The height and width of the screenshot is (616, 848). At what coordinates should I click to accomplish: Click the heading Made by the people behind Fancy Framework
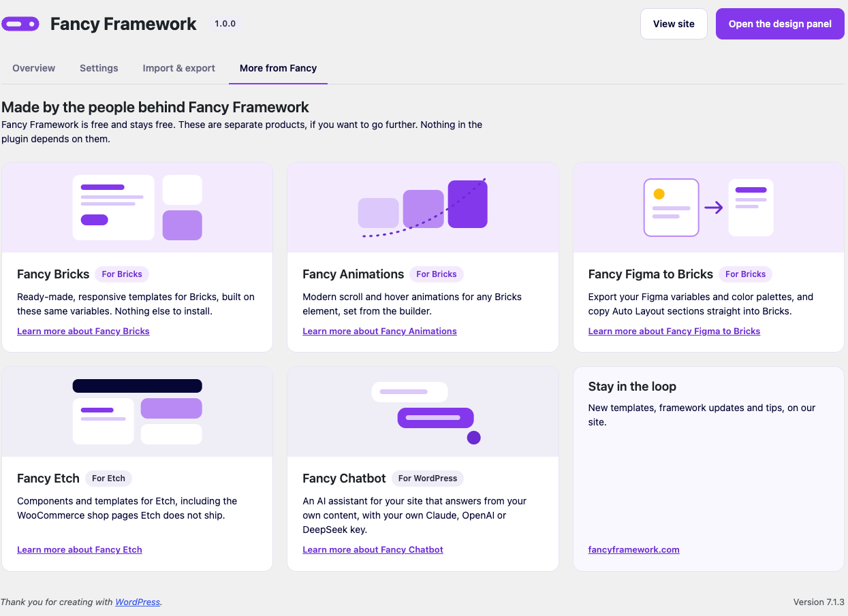coord(155,107)
